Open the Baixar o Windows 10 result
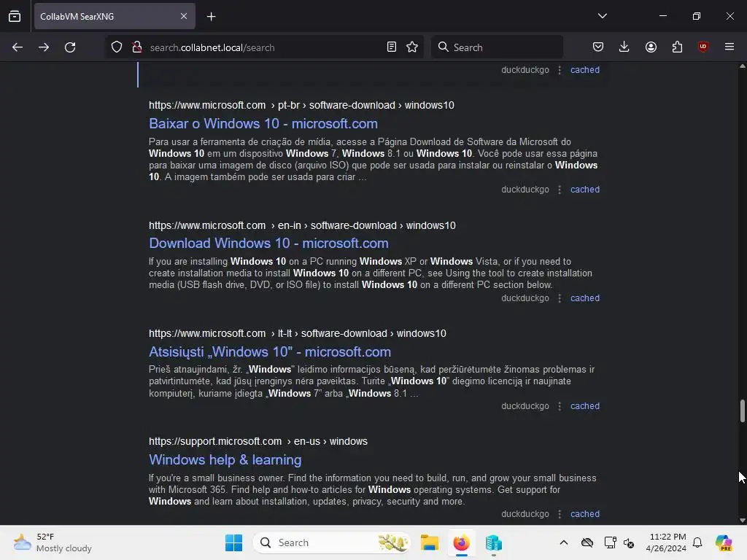Viewport: 747px width, 560px height. click(263, 124)
